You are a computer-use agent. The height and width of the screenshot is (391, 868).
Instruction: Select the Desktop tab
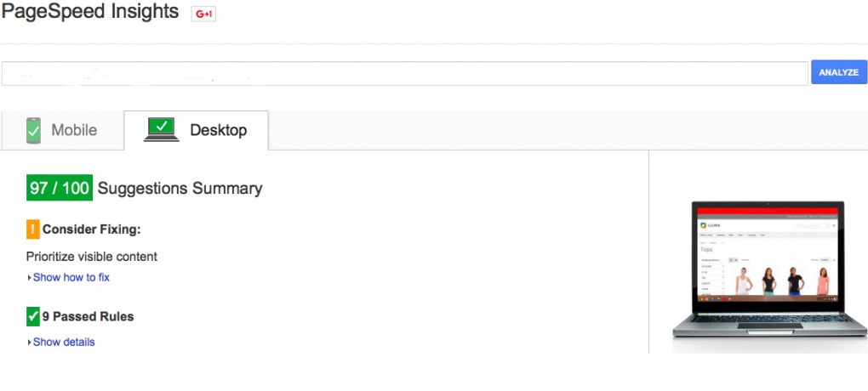(197, 130)
